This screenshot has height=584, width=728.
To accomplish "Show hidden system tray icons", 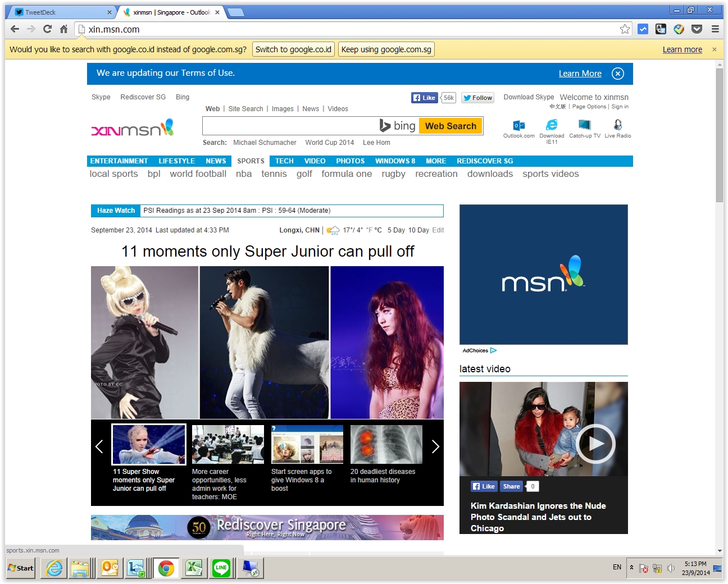I will tap(631, 568).
